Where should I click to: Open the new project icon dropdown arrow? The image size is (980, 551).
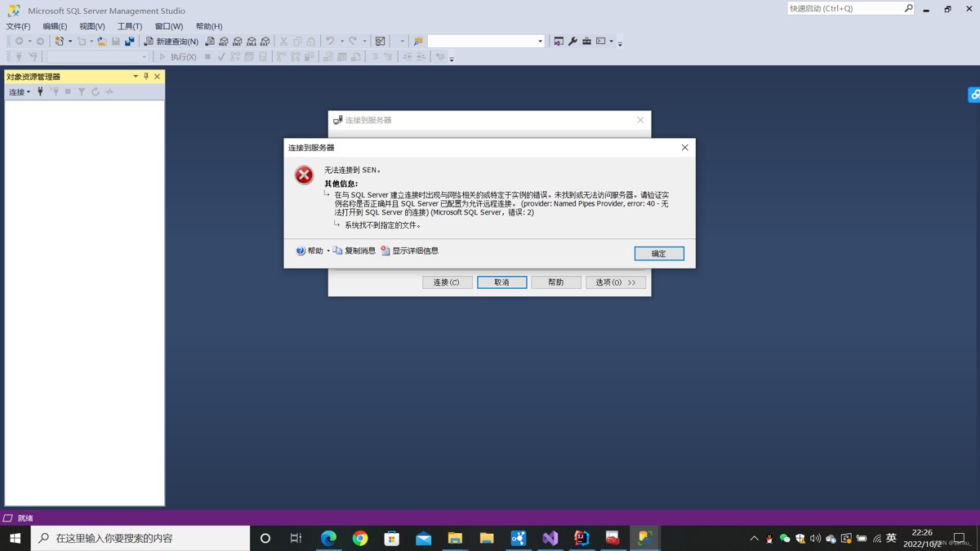click(70, 41)
